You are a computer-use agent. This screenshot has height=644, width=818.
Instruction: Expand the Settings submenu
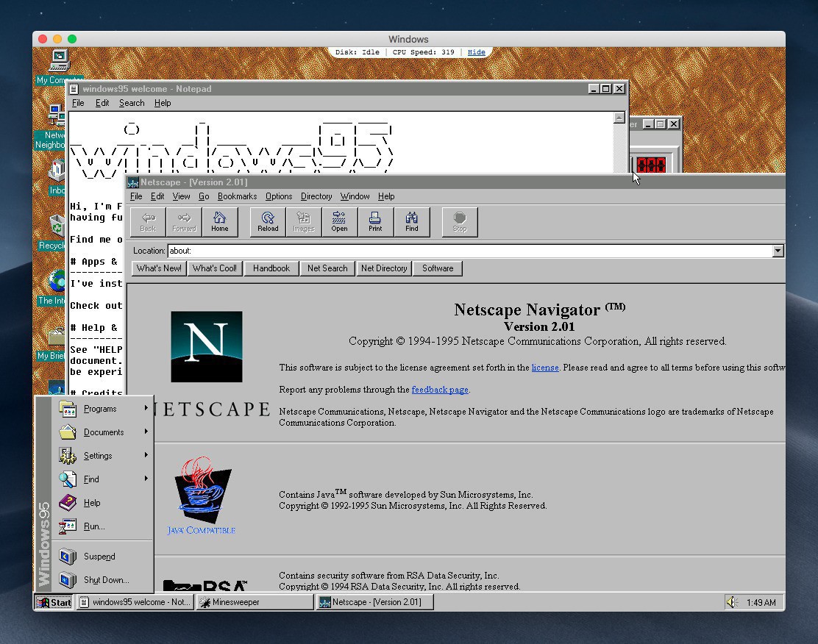[98, 456]
